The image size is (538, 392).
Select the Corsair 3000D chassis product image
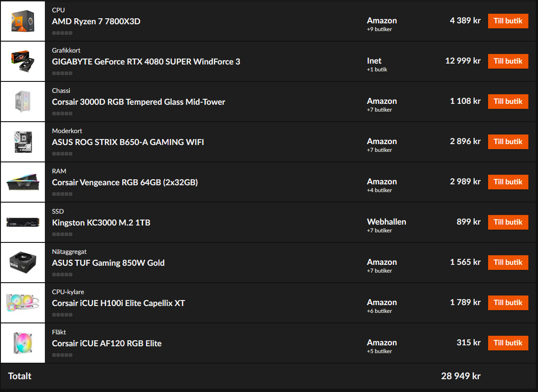tap(22, 102)
